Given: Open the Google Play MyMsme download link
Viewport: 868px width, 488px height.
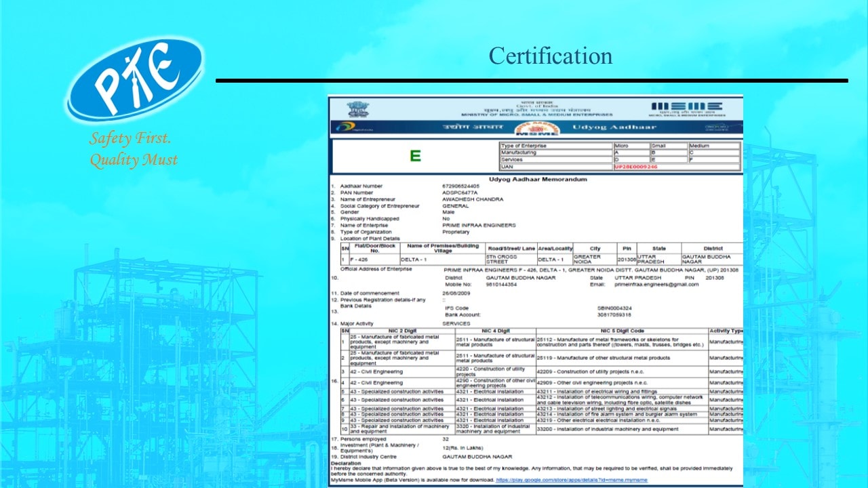Looking at the screenshot, I should (571, 480).
